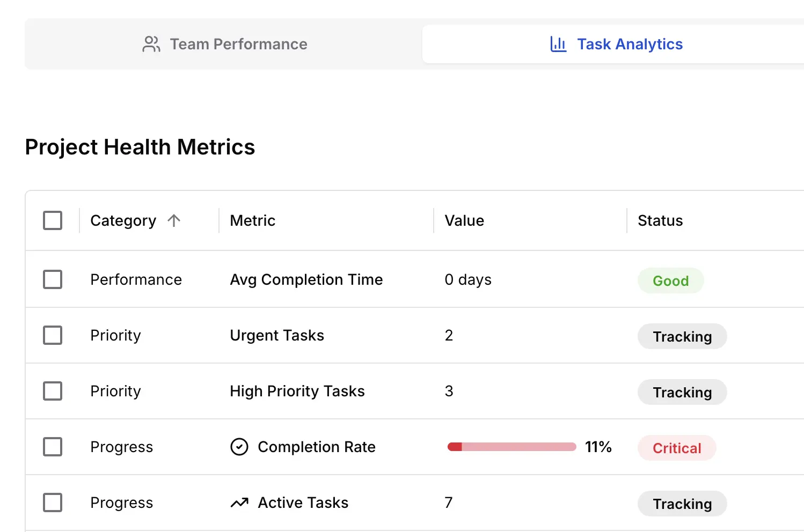Click the Status column header
The height and width of the screenshot is (532, 804).
(x=660, y=220)
